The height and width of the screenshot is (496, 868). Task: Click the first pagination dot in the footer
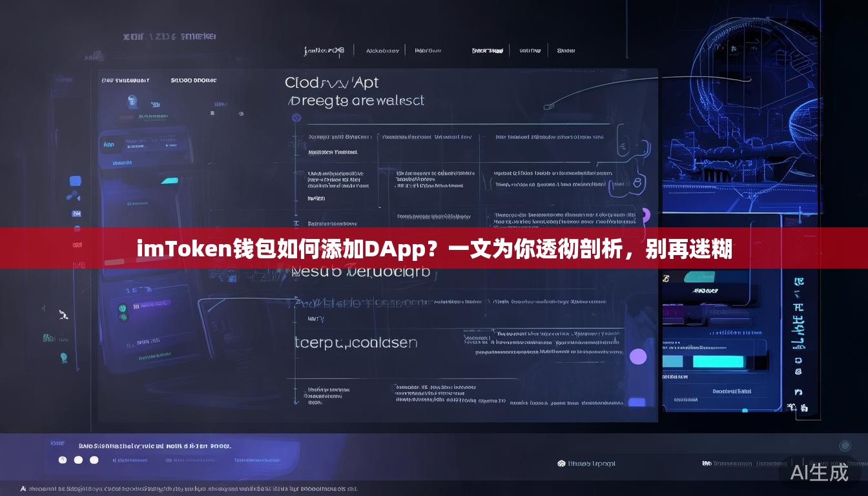click(x=62, y=461)
